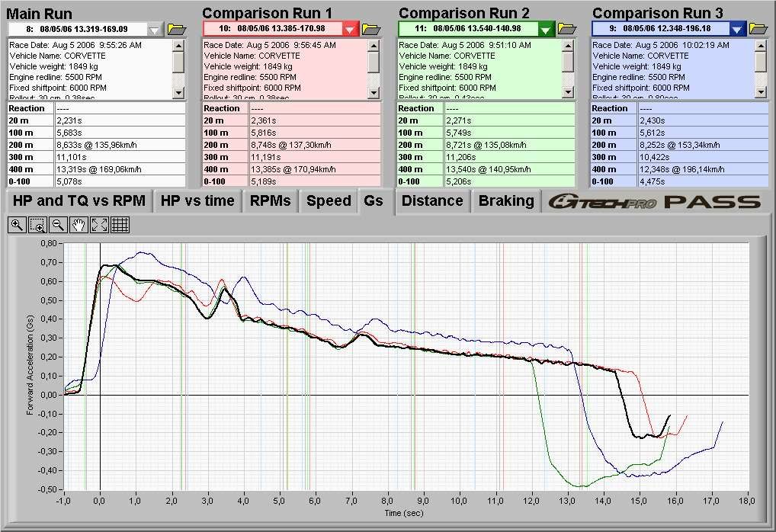Switch to the Braking tab
Viewport: 776px width, 532px height.
click(x=506, y=201)
